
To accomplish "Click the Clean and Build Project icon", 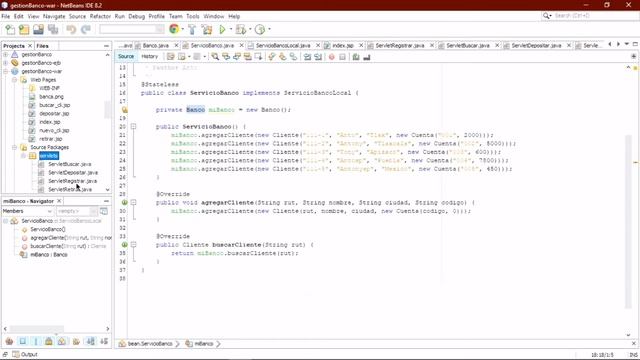I will (x=207, y=29).
